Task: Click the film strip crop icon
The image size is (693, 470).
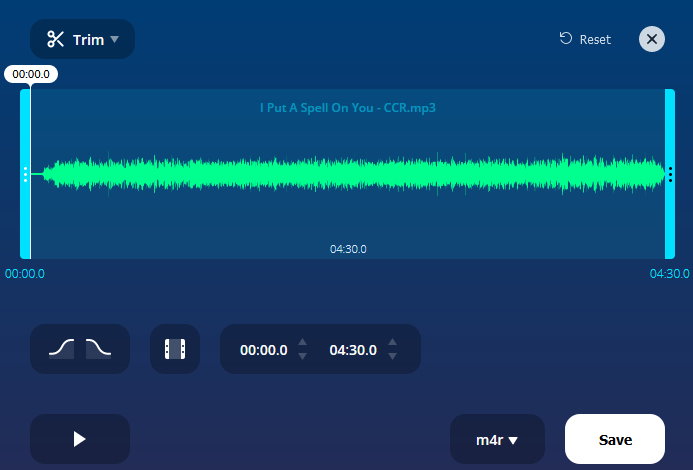Action: pos(175,349)
